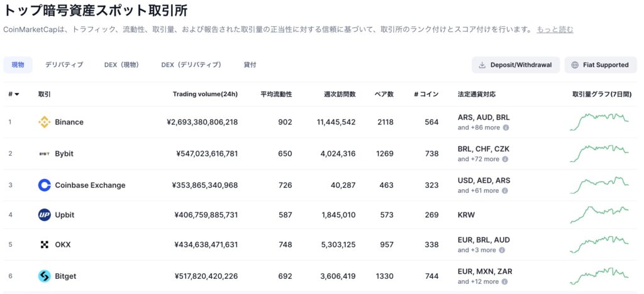
Task: Open Binance 7-day volume graph
Action: pyautogui.click(x=599, y=121)
